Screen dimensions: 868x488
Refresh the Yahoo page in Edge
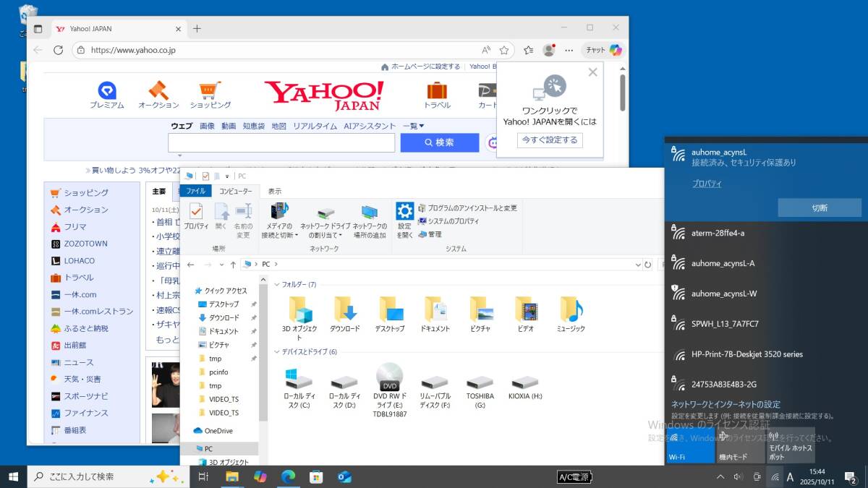pos(59,50)
